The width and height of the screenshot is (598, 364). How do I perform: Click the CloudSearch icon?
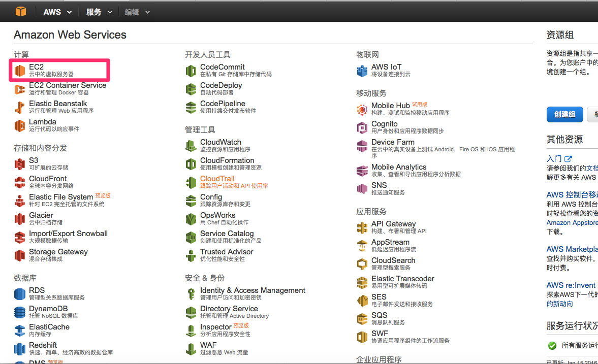click(362, 264)
